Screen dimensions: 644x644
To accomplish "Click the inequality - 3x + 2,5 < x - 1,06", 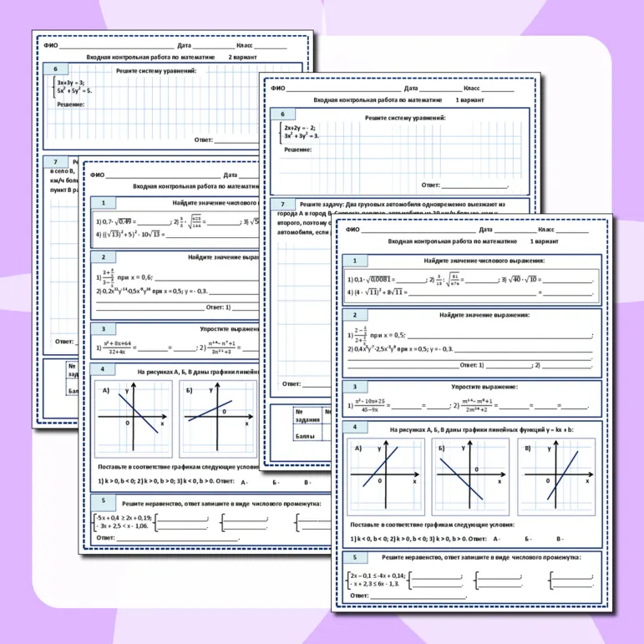I will pyautogui.click(x=122, y=525).
